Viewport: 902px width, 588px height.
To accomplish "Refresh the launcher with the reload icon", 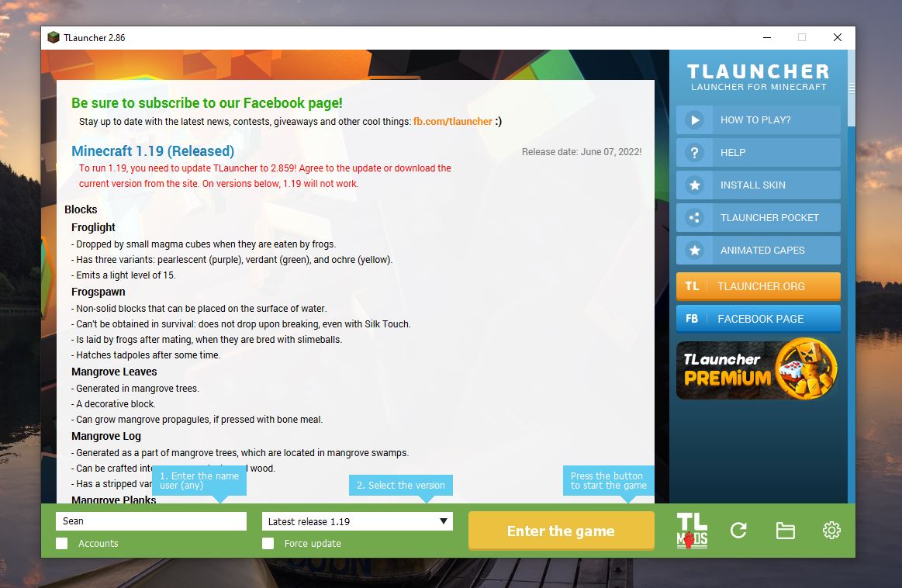I will click(738, 531).
